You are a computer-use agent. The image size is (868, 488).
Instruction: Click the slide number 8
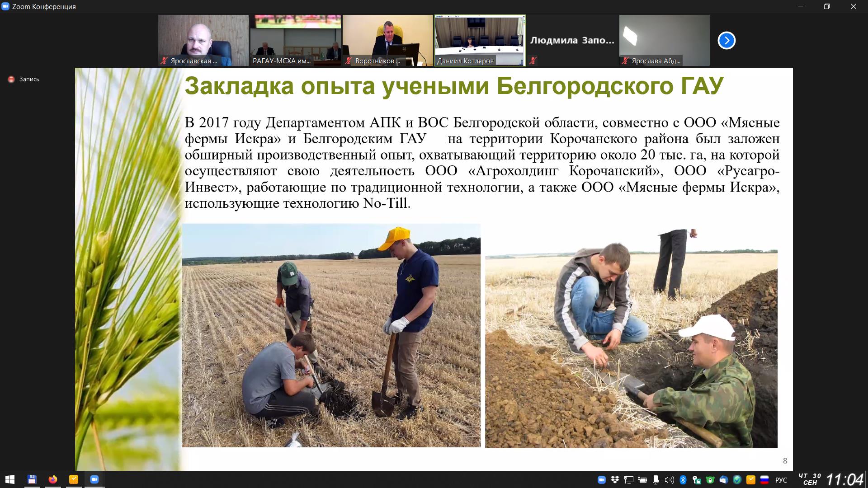tap(785, 461)
